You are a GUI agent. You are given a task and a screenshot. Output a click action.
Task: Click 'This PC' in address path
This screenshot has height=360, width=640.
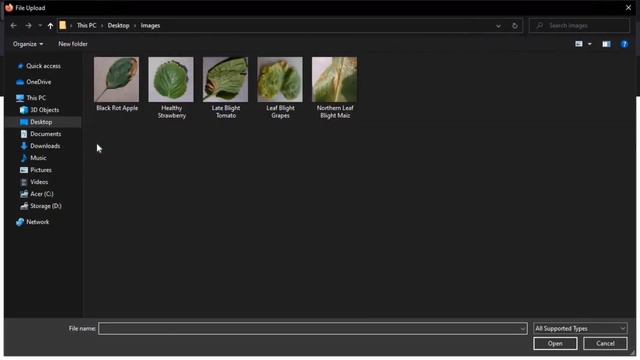pyautogui.click(x=86, y=25)
